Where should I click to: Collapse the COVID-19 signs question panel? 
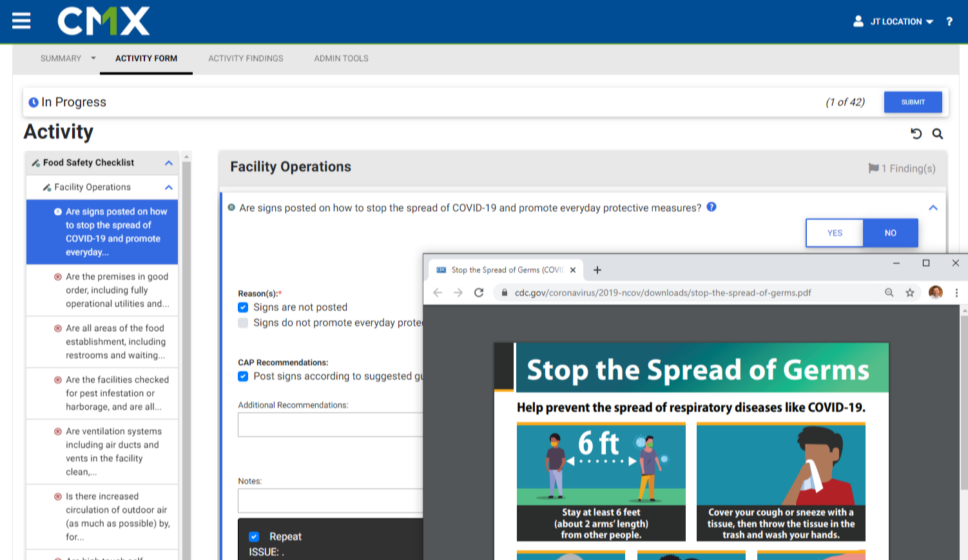click(x=933, y=208)
